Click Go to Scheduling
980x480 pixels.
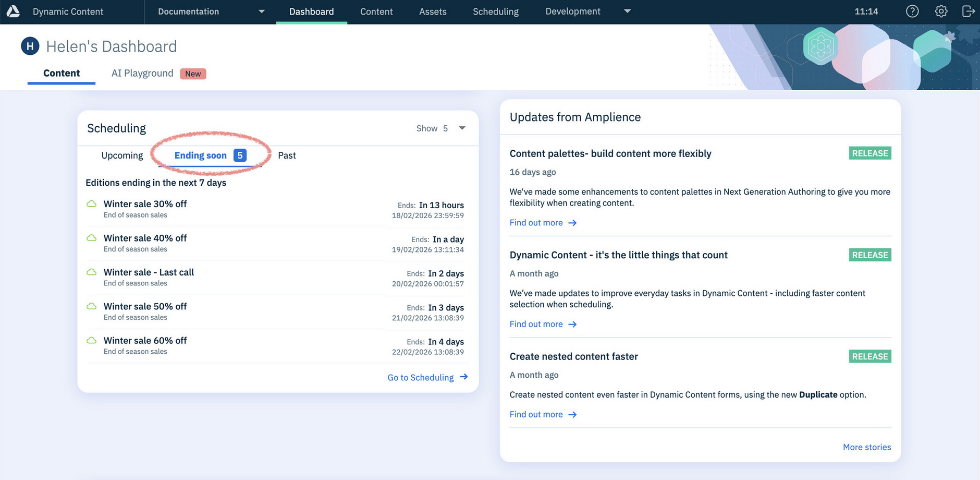(420, 377)
